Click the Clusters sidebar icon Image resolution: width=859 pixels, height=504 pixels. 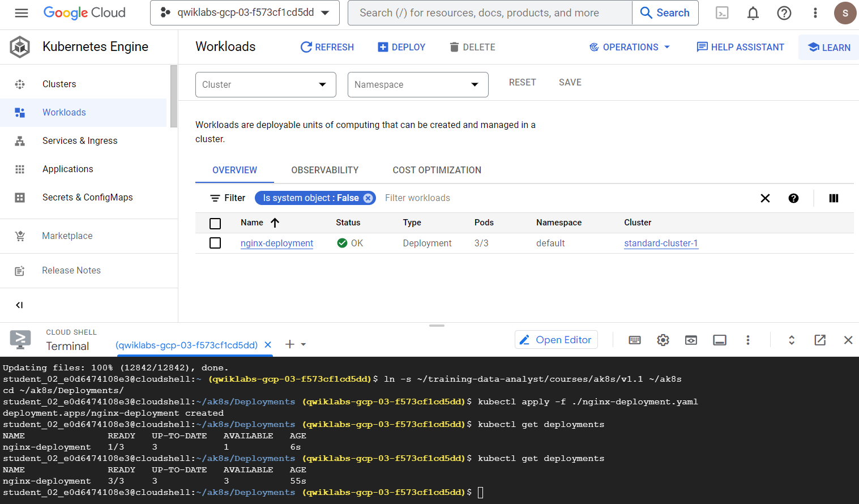click(20, 84)
